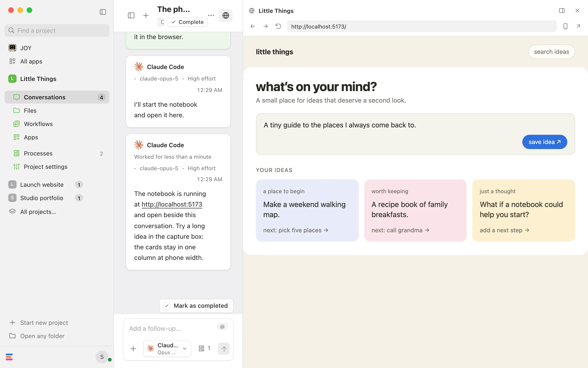Image resolution: width=588 pixels, height=368 pixels.
Task: Click the Find a project search field
Action: pos(57,30)
